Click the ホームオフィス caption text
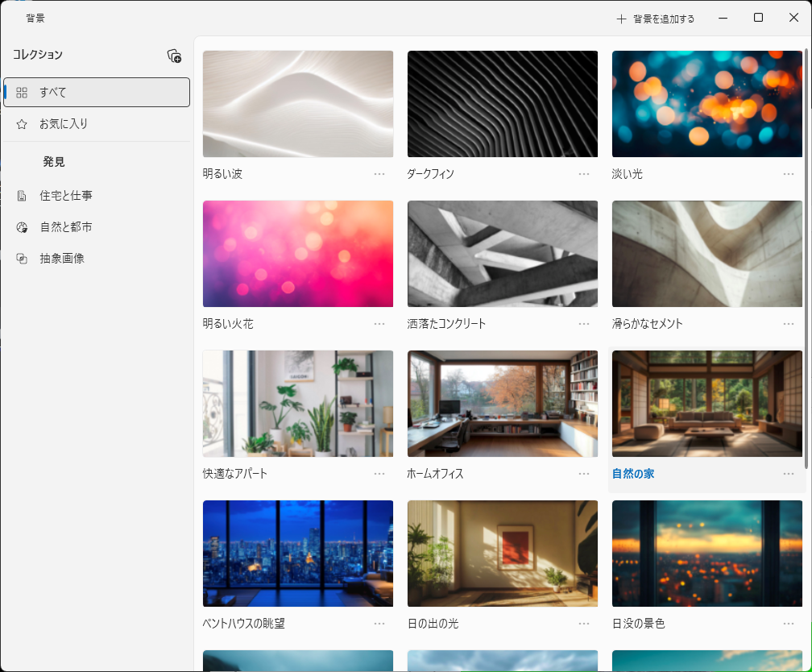The image size is (812, 672). (435, 474)
